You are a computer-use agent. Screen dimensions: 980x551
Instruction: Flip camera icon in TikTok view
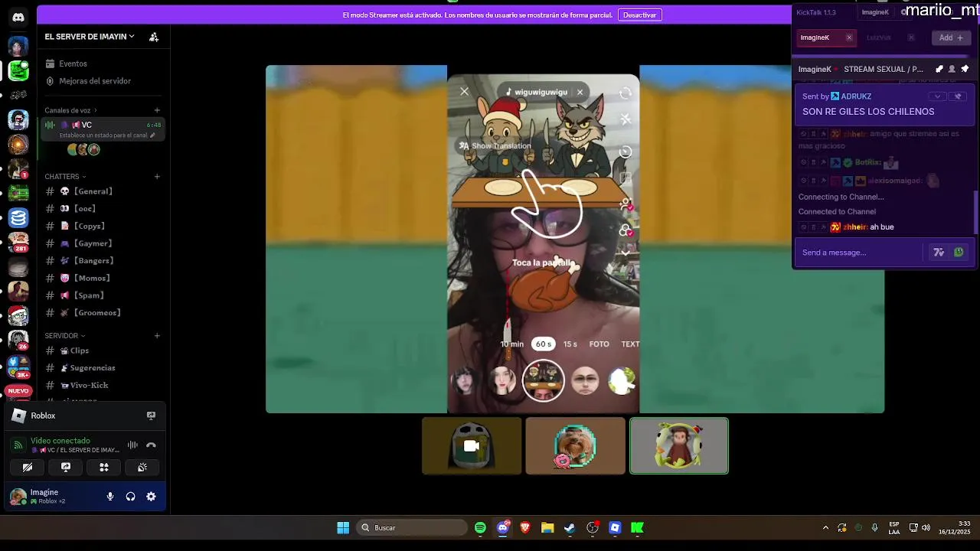click(x=626, y=93)
